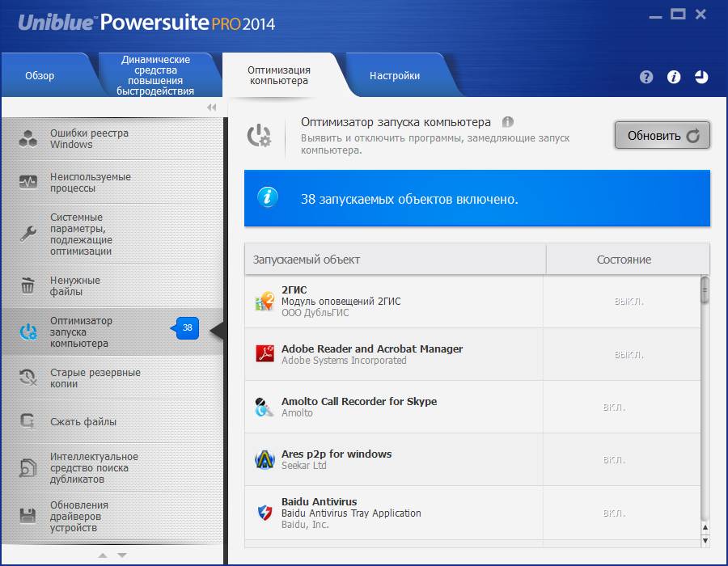
Task: Open Динамические средства повышения быстродействия tab
Action: tap(155, 75)
